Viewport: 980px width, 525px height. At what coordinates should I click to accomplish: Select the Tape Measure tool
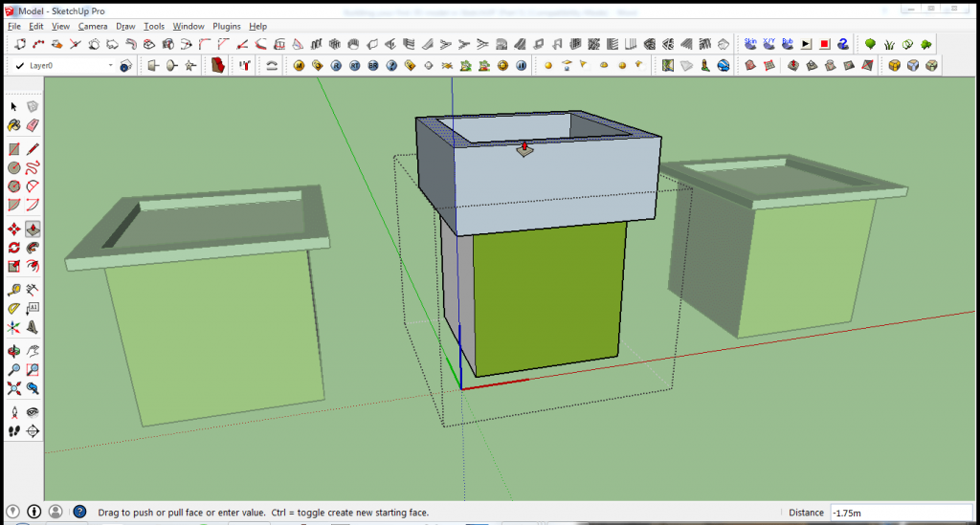(13, 290)
